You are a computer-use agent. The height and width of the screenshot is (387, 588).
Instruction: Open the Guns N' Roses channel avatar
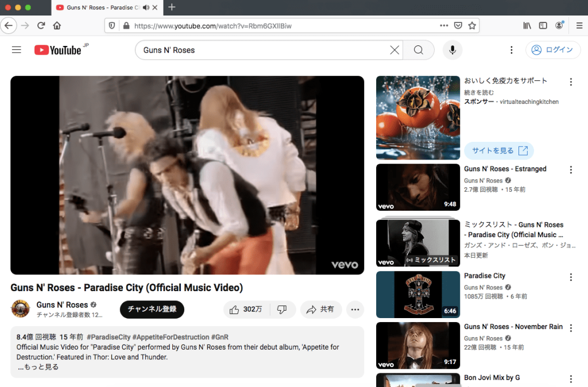[21, 309]
